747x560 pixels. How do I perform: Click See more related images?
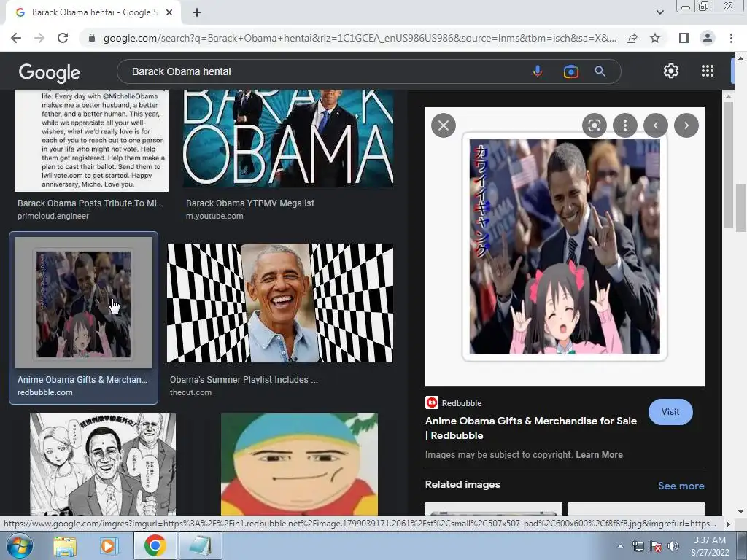pyautogui.click(x=681, y=486)
